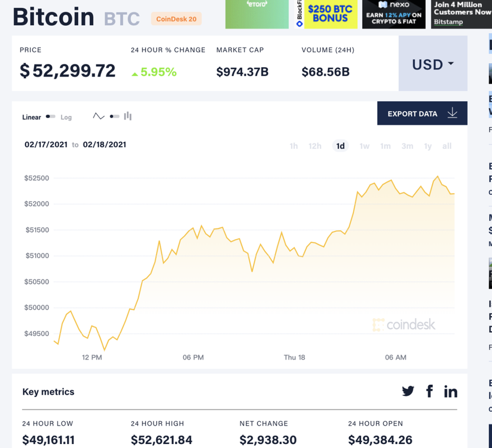Open the Nexo 12% APY banner
This screenshot has height=448, width=492.
pos(393,14)
